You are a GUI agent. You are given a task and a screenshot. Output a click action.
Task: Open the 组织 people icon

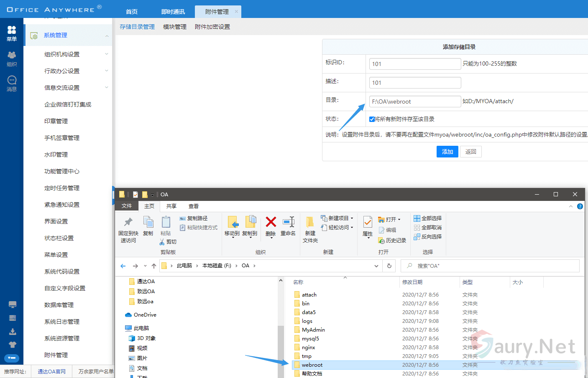(12, 56)
